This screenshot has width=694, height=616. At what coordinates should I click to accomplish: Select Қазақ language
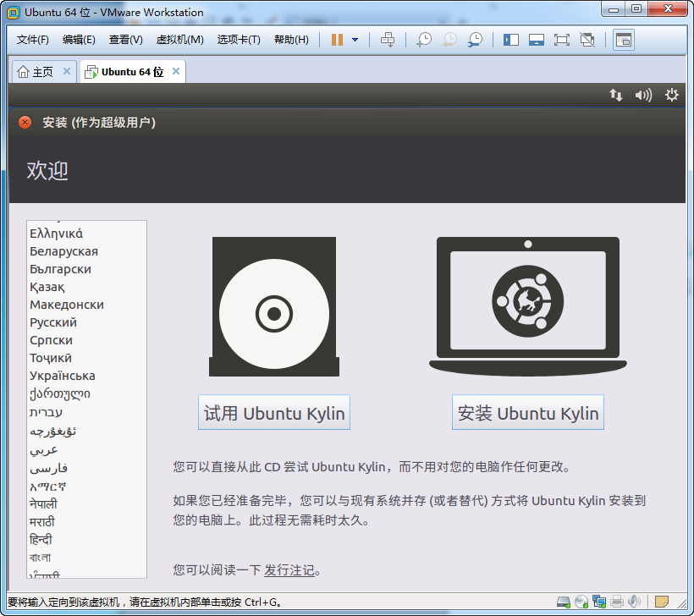pos(47,287)
